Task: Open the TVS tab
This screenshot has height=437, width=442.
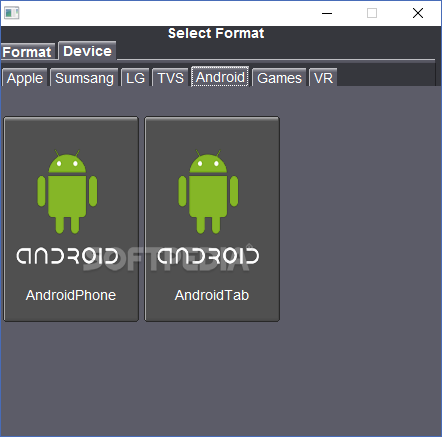Action: [170, 78]
